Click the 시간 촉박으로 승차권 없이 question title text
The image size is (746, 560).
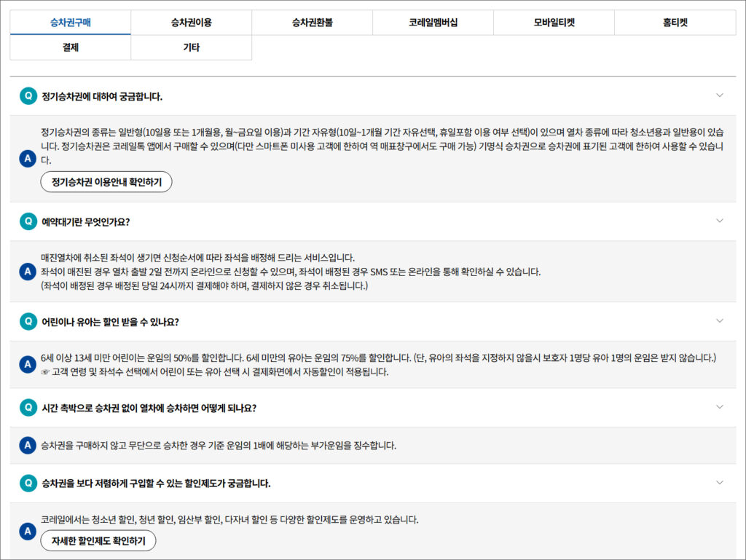pos(149,408)
